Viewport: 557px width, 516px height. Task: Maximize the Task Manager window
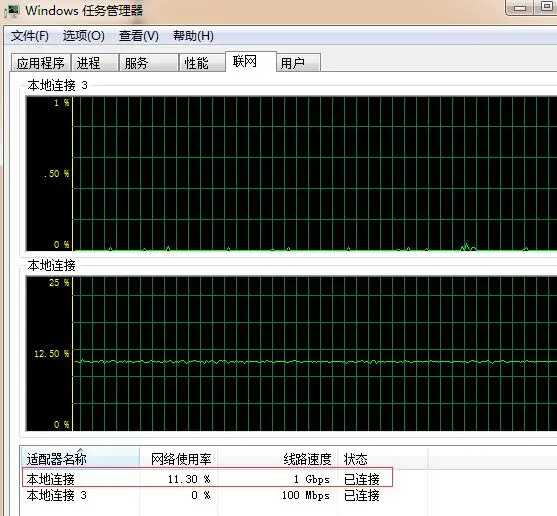point(546,7)
